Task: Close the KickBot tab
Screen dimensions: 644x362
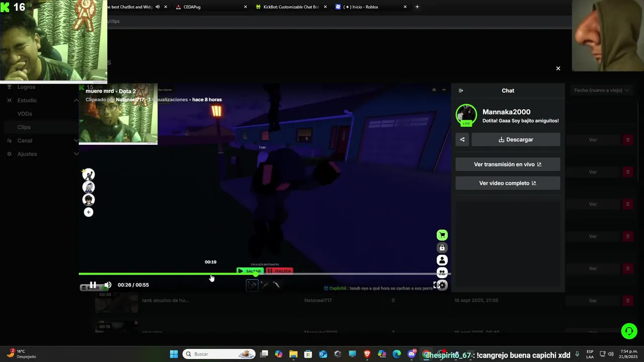Action: pyautogui.click(x=325, y=7)
